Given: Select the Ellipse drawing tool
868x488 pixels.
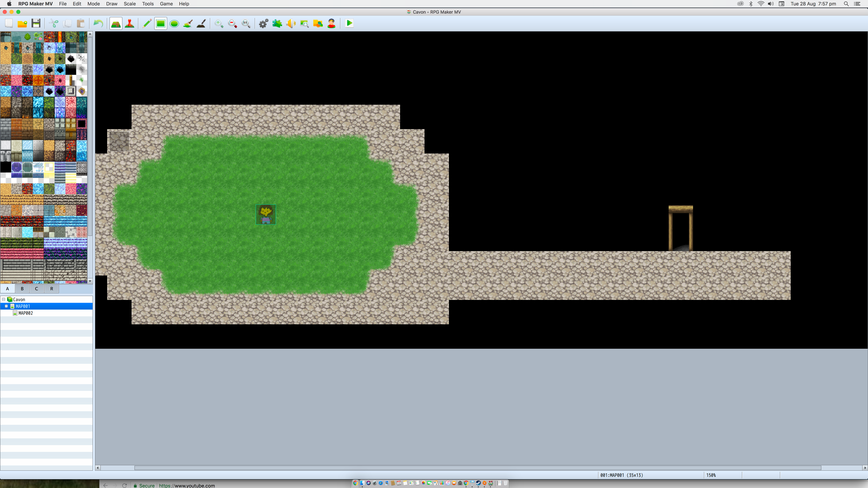Looking at the screenshot, I should pyautogui.click(x=174, y=23).
